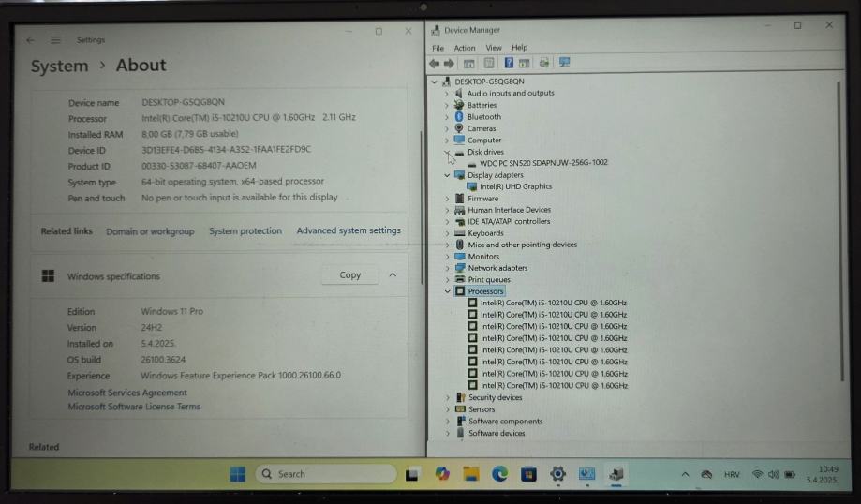Select the Software devices category

(x=497, y=433)
